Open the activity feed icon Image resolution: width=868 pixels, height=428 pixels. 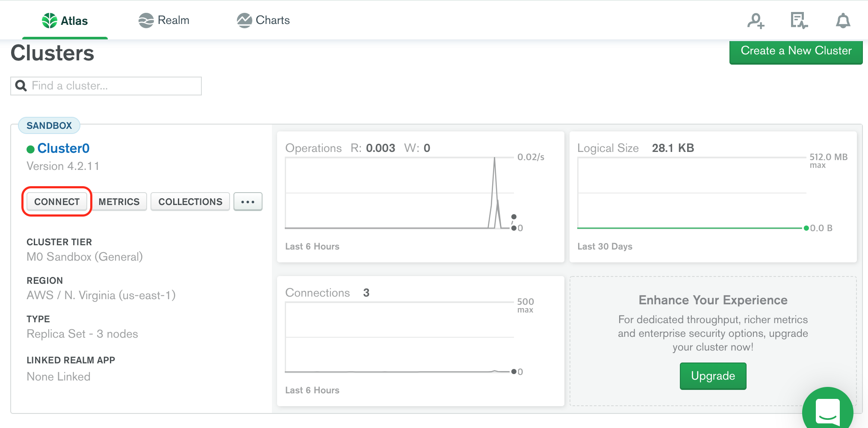[x=799, y=21]
